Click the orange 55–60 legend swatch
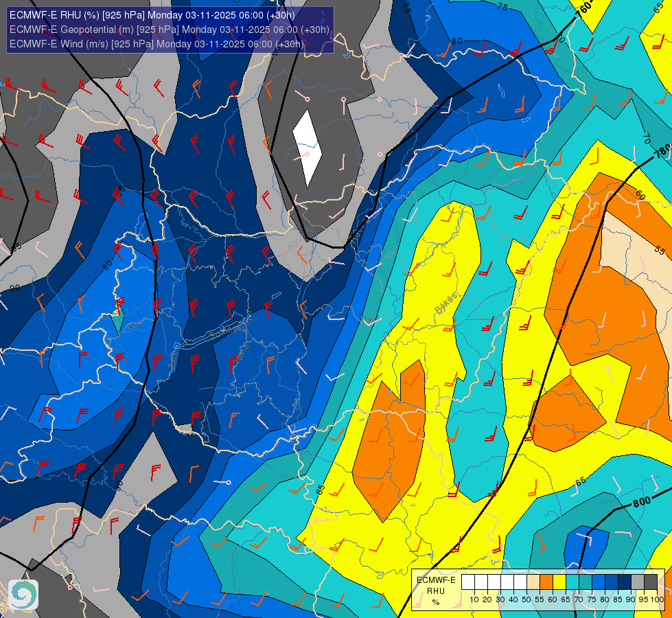This screenshot has height=618, width=672. (546, 582)
